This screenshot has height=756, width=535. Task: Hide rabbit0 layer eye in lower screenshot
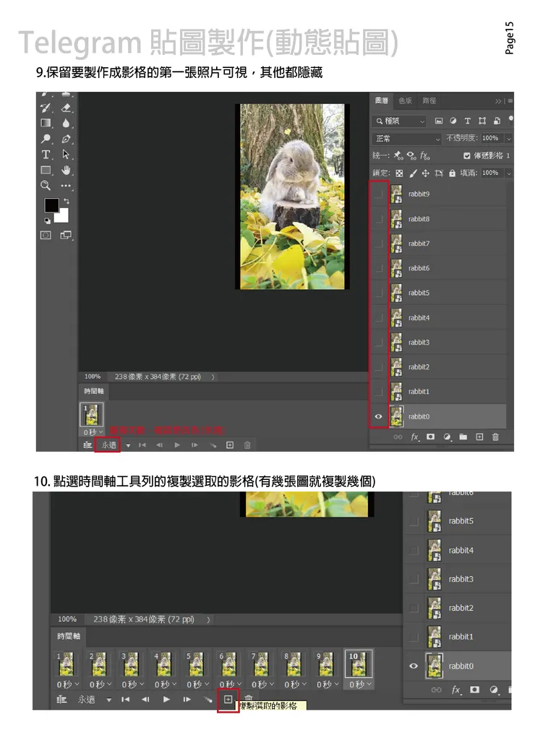click(x=414, y=666)
